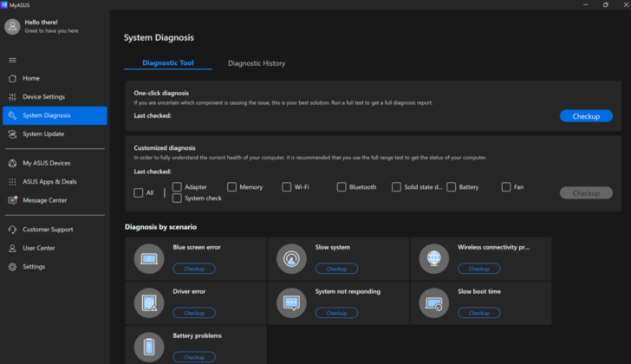The image size is (631, 364).
Task: Click the My ASUS Devices icon
Action: pos(12,163)
